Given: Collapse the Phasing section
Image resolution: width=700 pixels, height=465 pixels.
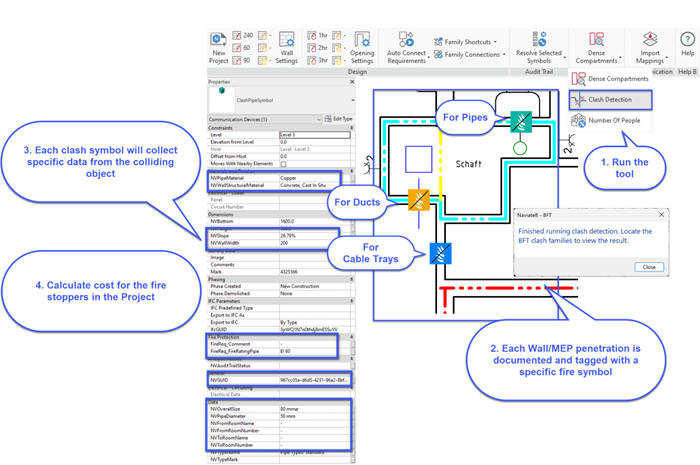Looking at the screenshot, I should (x=351, y=279).
